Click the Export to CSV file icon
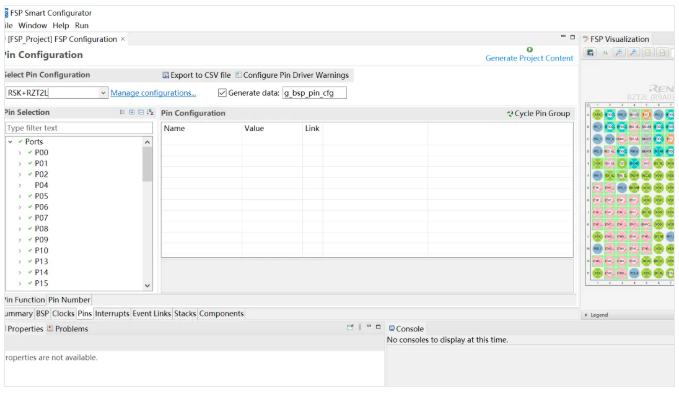Screen dimensions: 679x393 [165, 75]
